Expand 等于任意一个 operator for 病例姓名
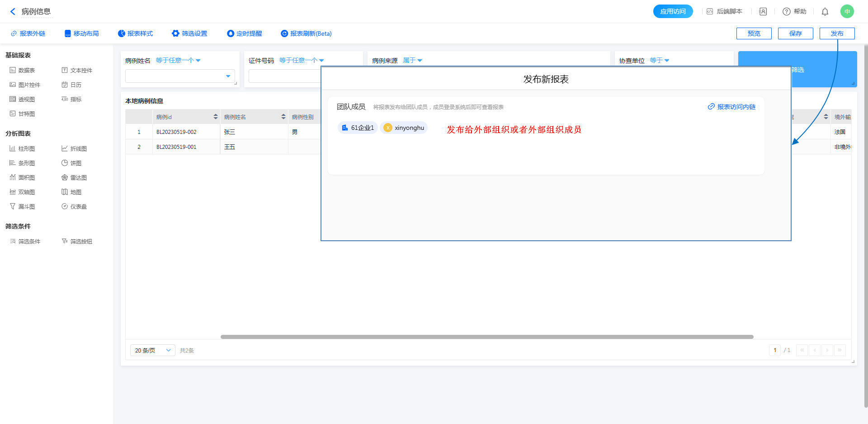This screenshot has height=424, width=868. point(178,60)
